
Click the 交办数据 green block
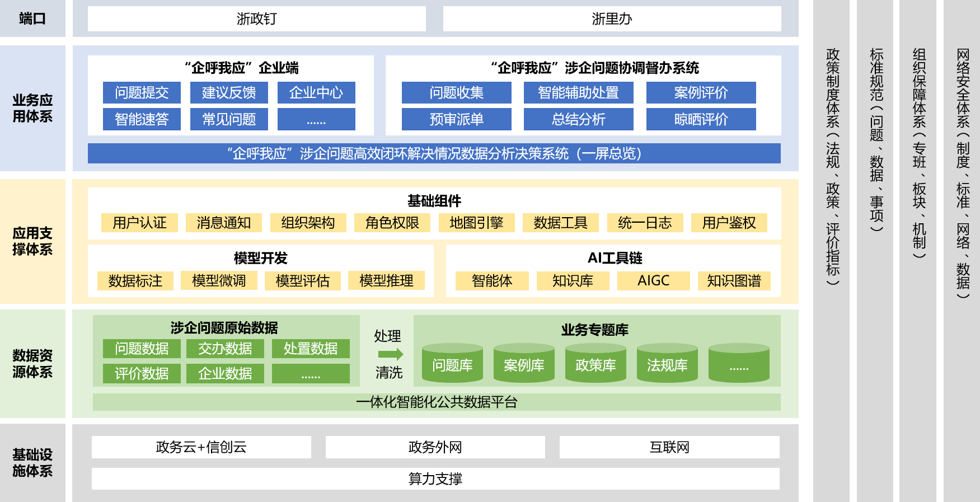225,349
